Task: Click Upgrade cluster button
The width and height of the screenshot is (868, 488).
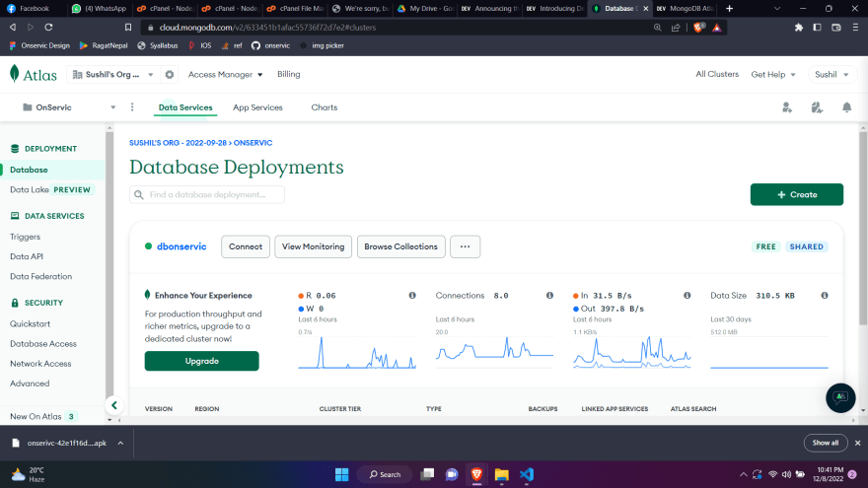Action: point(201,361)
